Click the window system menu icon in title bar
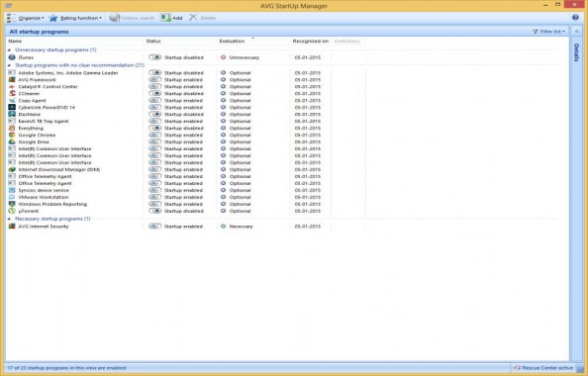The height and width of the screenshot is (376, 588). (8, 6)
